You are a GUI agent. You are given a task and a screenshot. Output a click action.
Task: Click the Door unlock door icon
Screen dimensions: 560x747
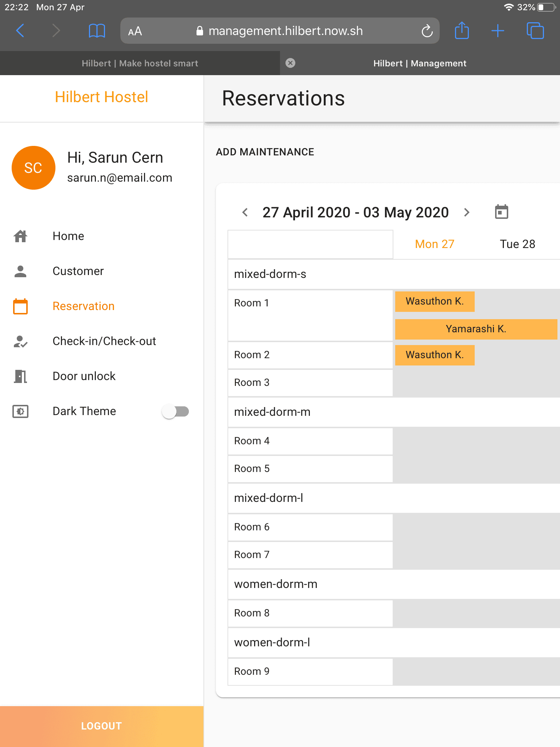[x=20, y=376]
